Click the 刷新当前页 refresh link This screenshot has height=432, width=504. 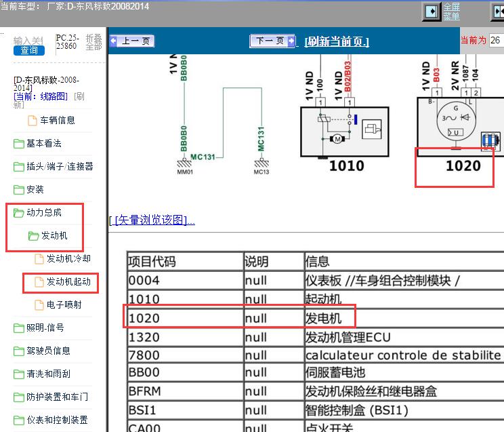pos(337,41)
